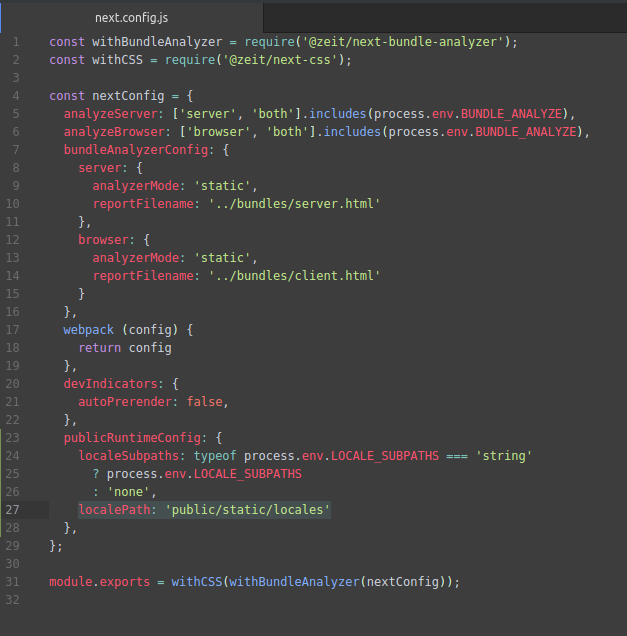Click 'analyzerMode' on line 9
This screenshot has height=636, width=627.
(136, 186)
